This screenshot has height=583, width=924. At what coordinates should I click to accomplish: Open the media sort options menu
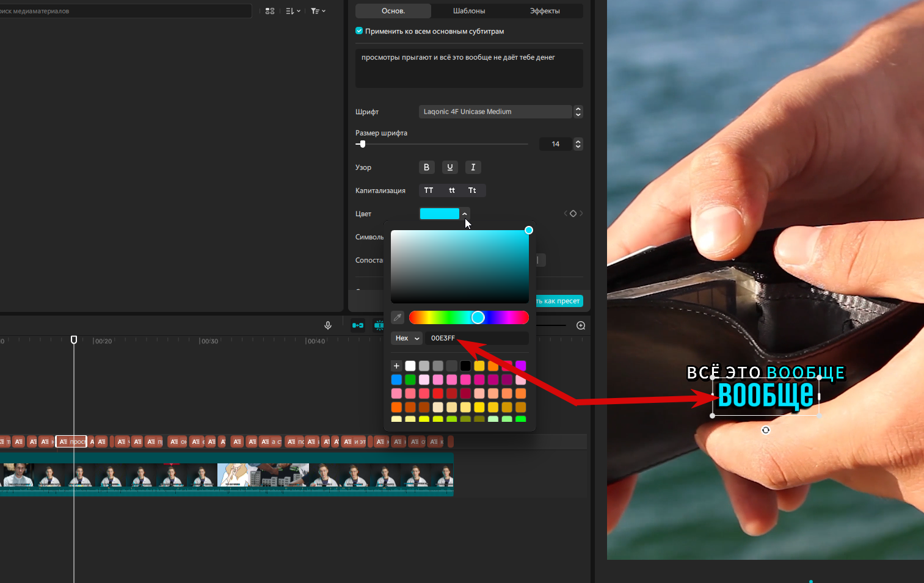tap(293, 11)
